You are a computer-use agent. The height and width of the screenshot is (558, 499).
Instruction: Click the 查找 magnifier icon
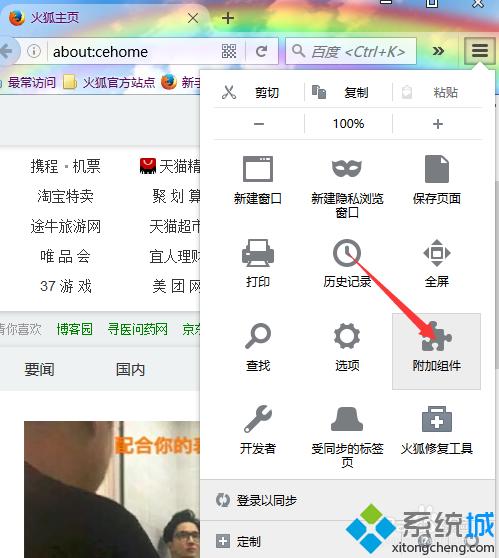click(258, 336)
